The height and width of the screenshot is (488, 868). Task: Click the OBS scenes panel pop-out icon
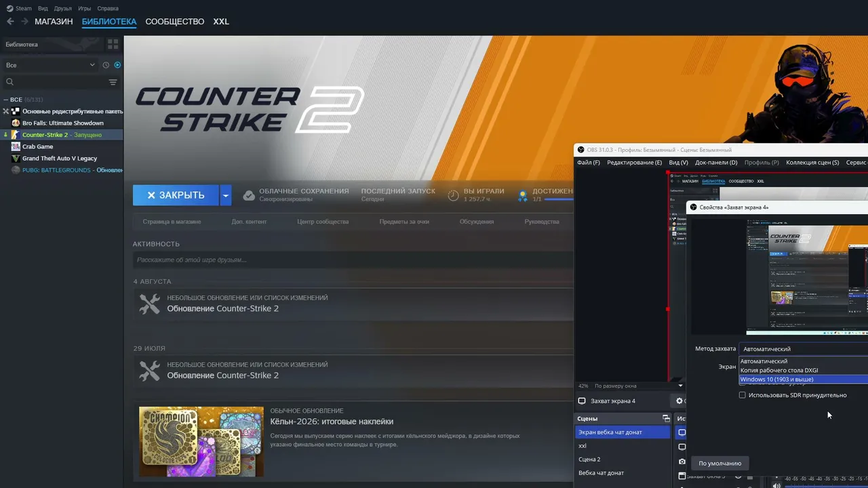pos(666,419)
